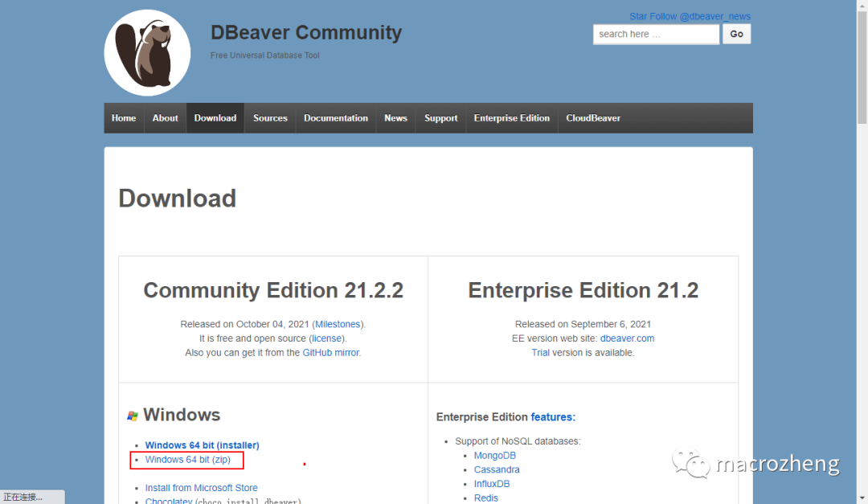Click the Go search button
Image resolution: width=868 pixels, height=504 pixels.
point(736,34)
